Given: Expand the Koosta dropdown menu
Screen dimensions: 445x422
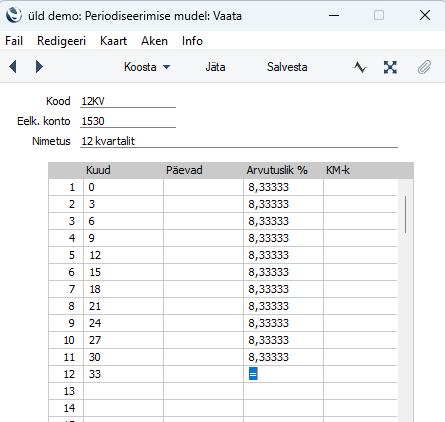Looking at the screenshot, I should click(x=147, y=67).
